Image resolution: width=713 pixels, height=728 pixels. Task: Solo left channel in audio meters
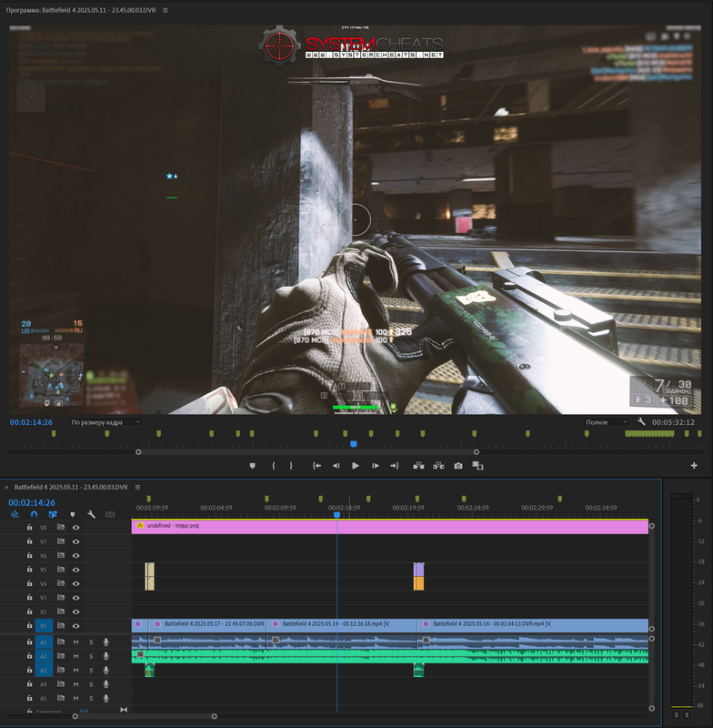point(677,715)
